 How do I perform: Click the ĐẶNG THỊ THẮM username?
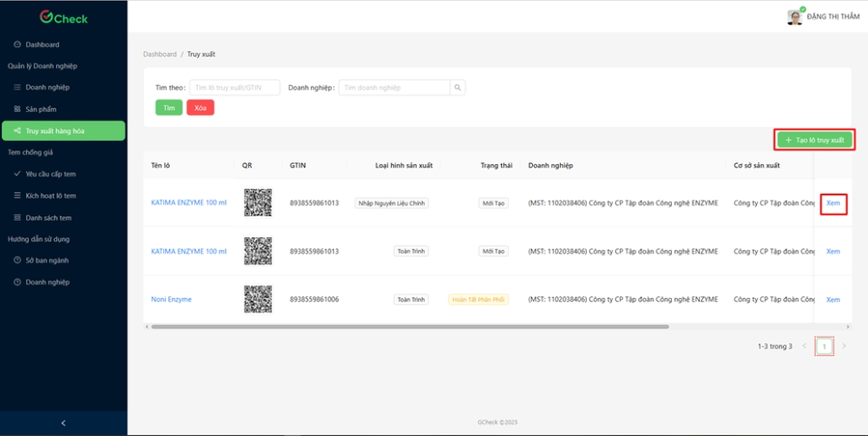click(833, 17)
